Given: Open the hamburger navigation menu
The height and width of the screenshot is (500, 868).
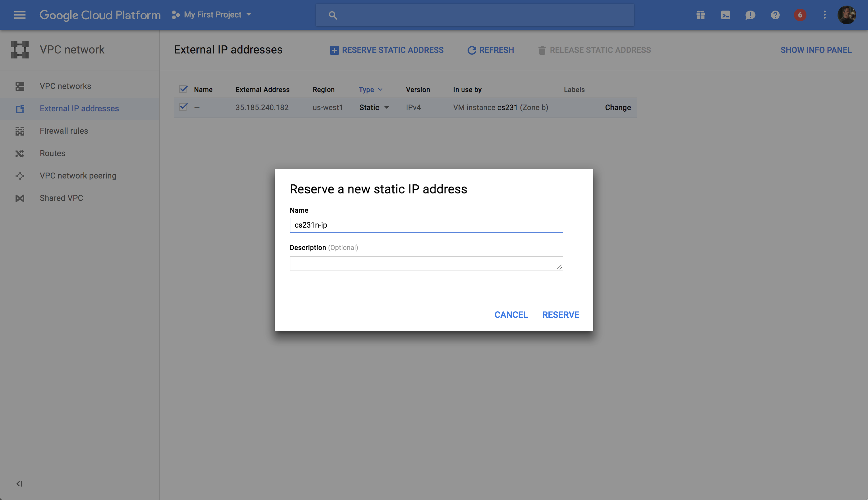Looking at the screenshot, I should tap(20, 15).
